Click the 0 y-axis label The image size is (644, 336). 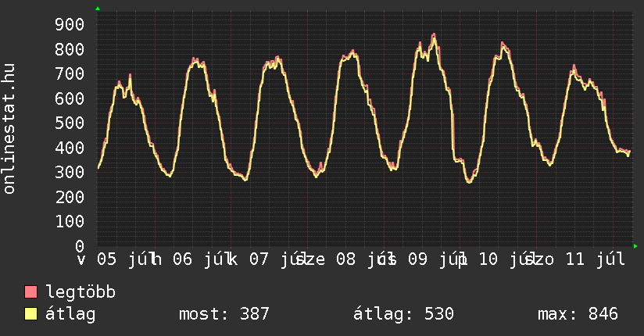coord(80,246)
